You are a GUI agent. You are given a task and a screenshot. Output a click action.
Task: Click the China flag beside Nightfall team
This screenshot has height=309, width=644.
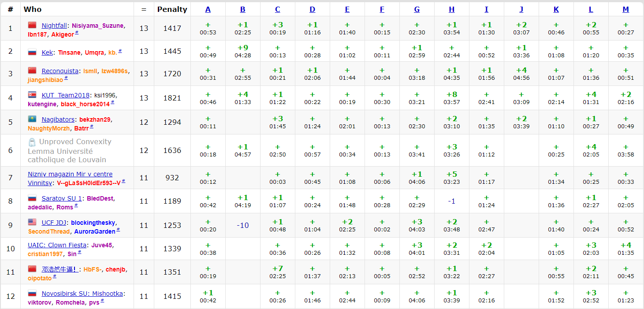click(32, 25)
